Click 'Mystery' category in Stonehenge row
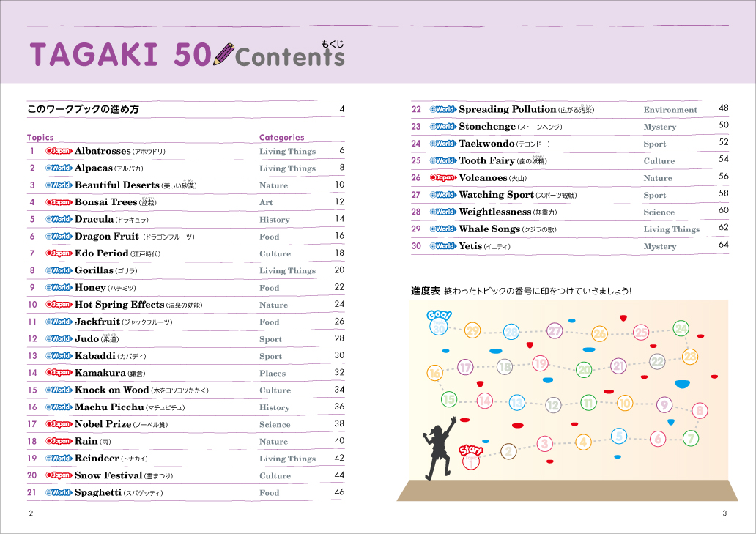756x534 pixels. pos(660,127)
